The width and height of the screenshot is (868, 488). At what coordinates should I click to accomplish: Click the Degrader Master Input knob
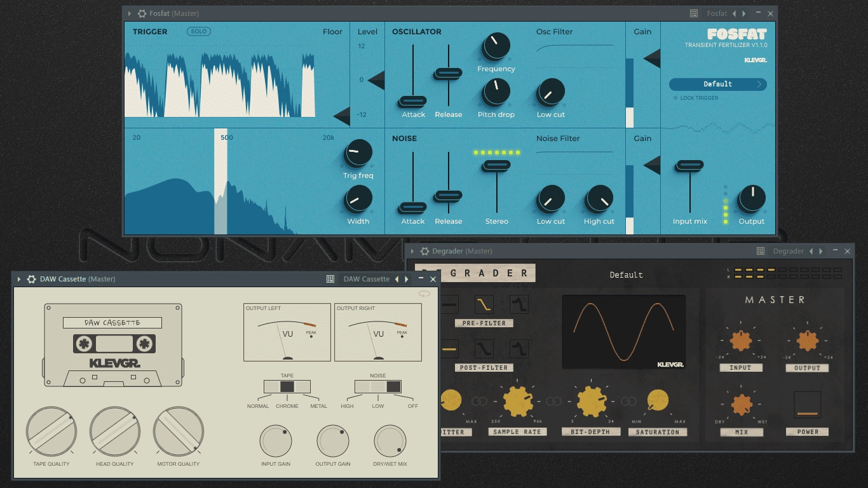741,341
